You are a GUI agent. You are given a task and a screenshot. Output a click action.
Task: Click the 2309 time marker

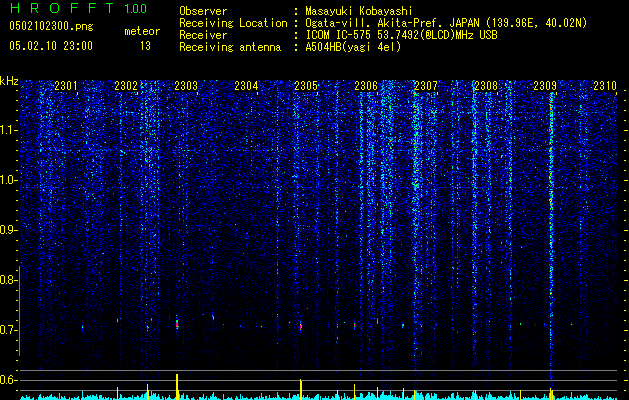pos(546,86)
